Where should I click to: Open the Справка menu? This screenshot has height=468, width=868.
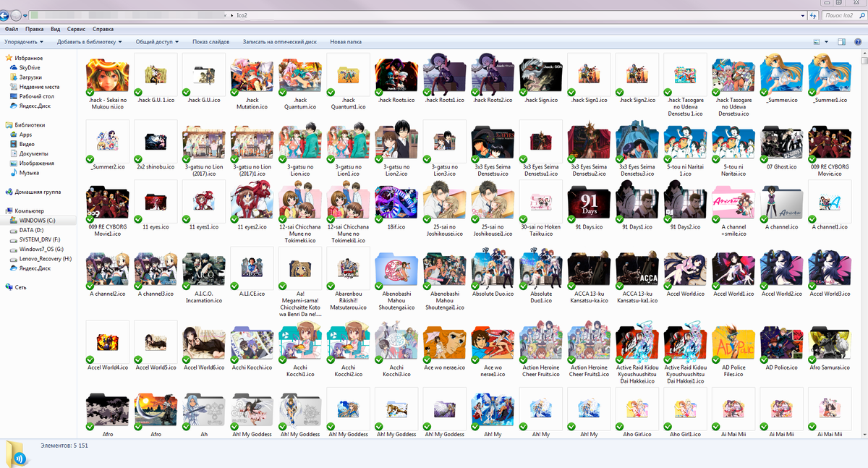103,30
